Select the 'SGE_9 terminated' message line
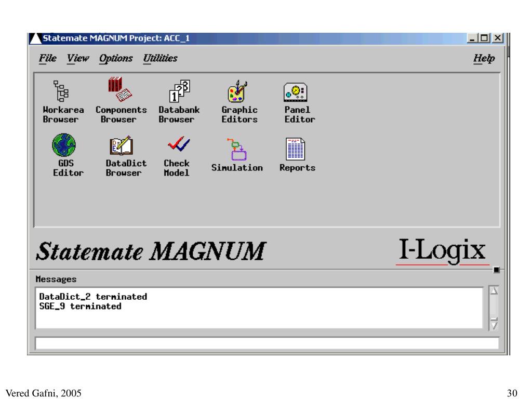The height and width of the screenshot is (399, 532). (x=80, y=307)
